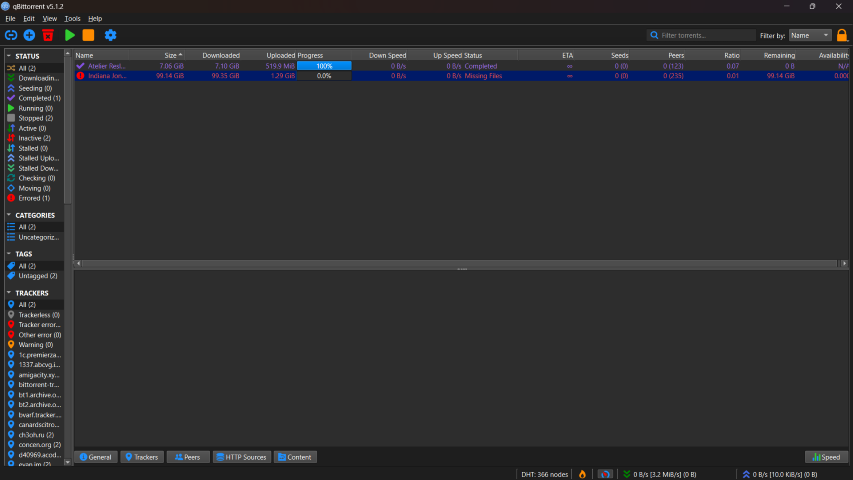Switch to the Content tab
Screen dimensions: 853x480
(x=295, y=457)
